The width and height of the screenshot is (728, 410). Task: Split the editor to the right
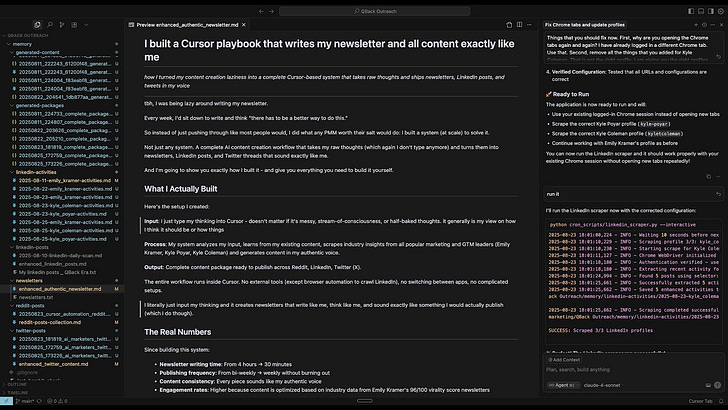coord(520,25)
